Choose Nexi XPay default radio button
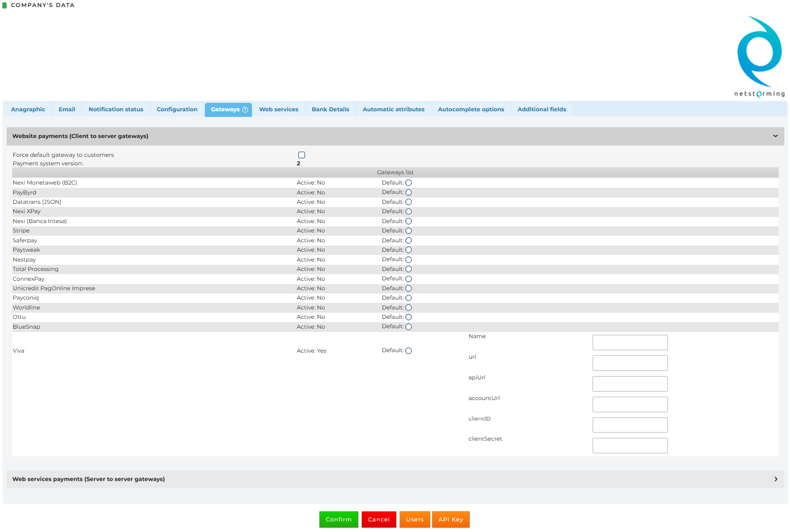This screenshot has height=532, width=790. tap(408, 212)
